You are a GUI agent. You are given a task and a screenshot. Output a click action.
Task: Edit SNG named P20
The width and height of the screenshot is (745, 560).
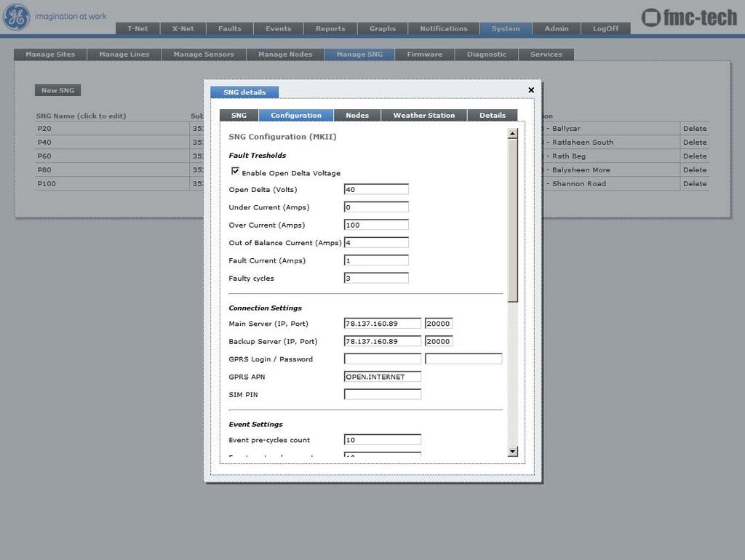pos(44,128)
